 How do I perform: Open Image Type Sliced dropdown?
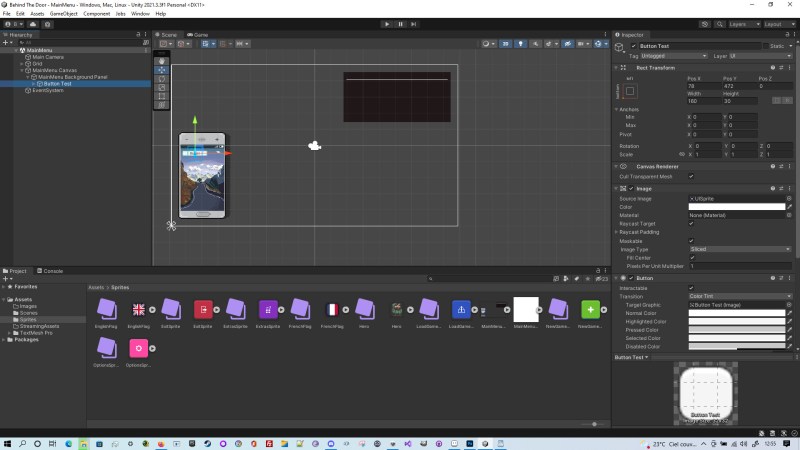pos(740,249)
